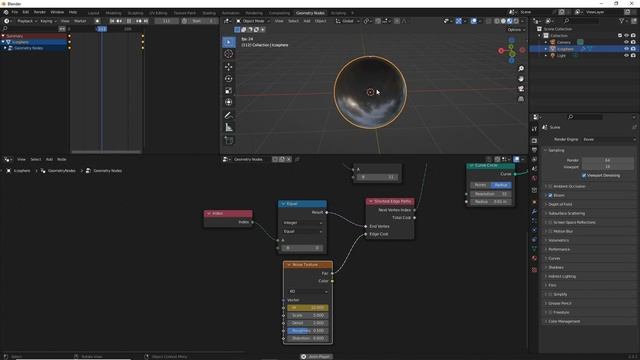Activate the Select Box tool
The image size is (640, 360).
pyautogui.click(x=229, y=42)
